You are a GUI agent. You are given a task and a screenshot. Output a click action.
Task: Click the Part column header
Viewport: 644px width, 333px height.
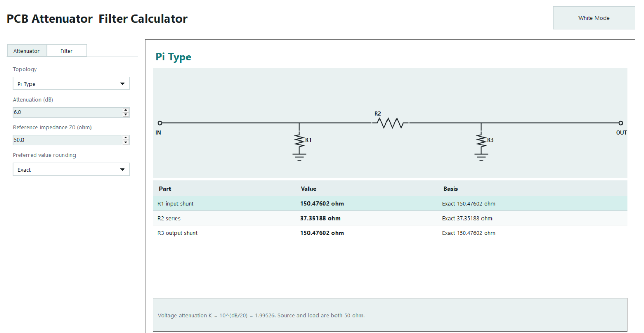(165, 189)
